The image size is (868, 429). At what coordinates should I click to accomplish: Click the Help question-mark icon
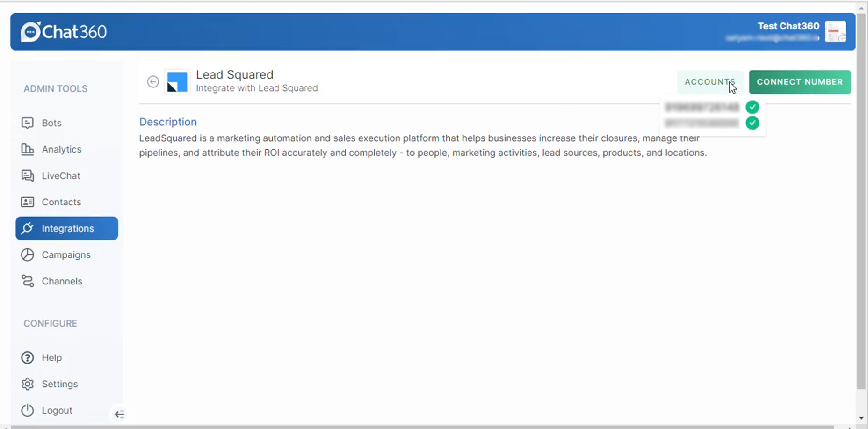(28, 357)
